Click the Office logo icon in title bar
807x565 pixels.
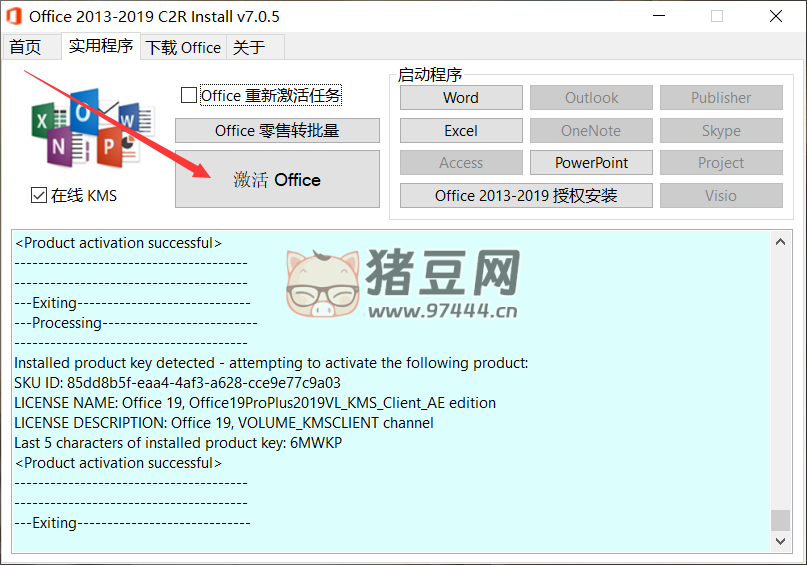14,16
